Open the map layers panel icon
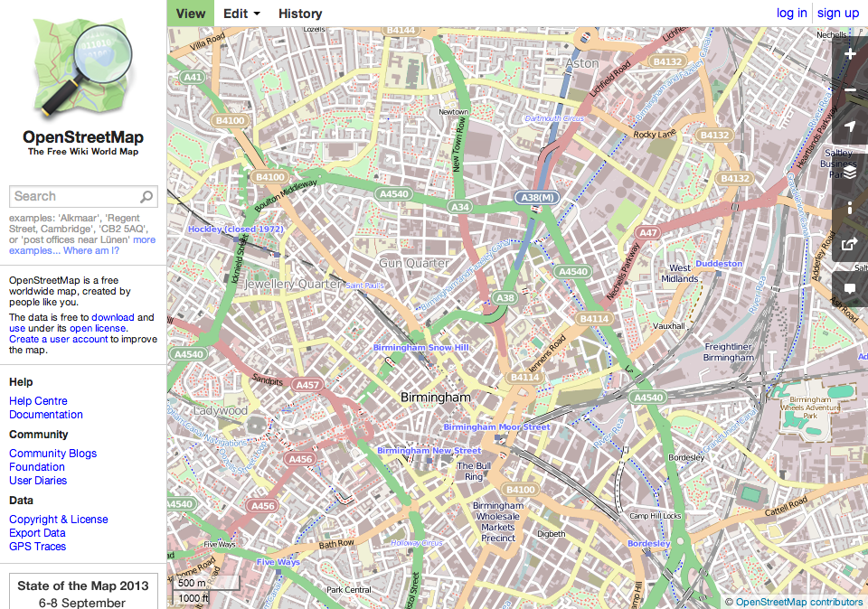868x609 pixels. pyautogui.click(x=850, y=172)
